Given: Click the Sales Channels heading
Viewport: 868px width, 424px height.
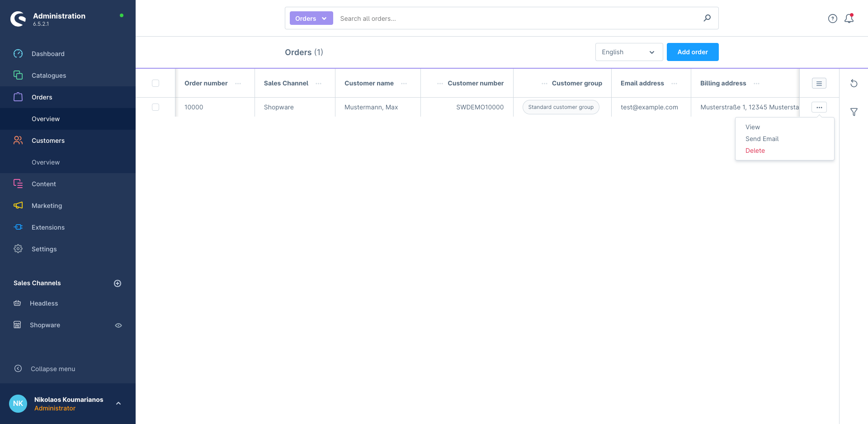Looking at the screenshot, I should click(37, 283).
